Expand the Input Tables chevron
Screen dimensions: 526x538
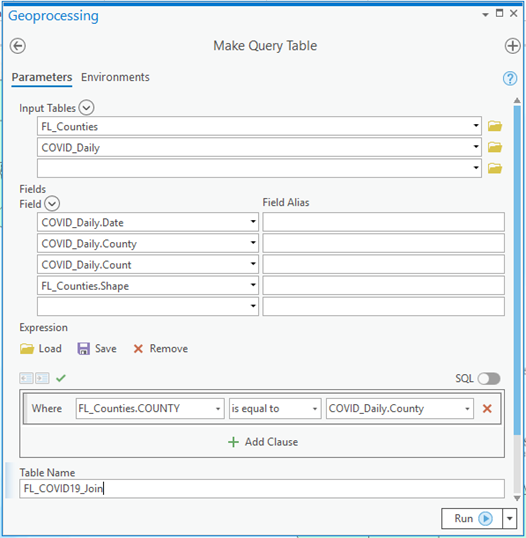86,108
